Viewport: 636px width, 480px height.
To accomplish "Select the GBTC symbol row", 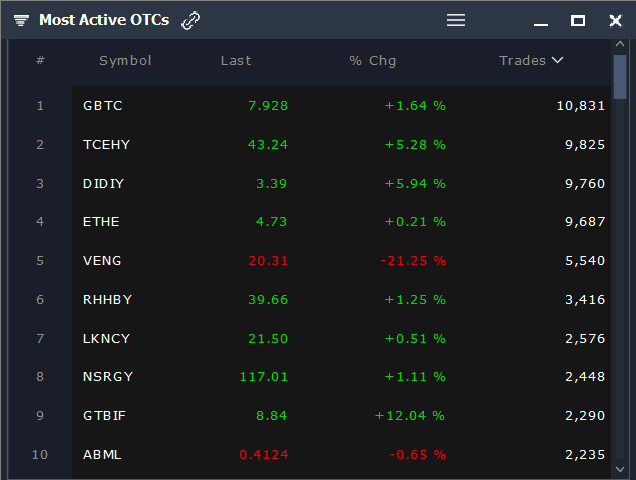I will point(103,105).
